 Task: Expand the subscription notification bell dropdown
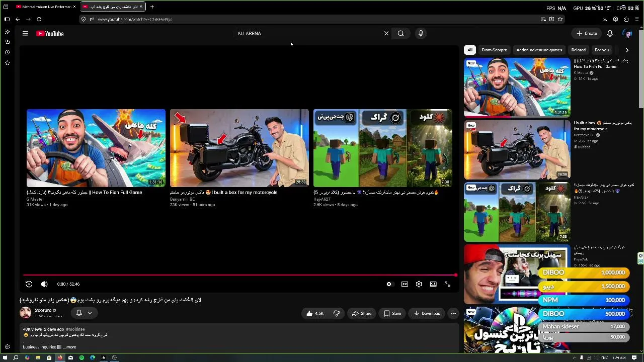click(84, 313)
